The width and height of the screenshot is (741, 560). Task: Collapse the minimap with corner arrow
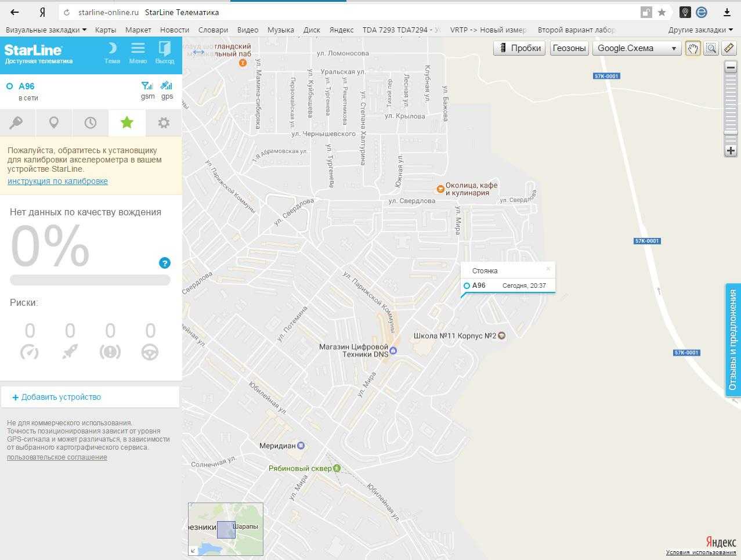[193, 551]
